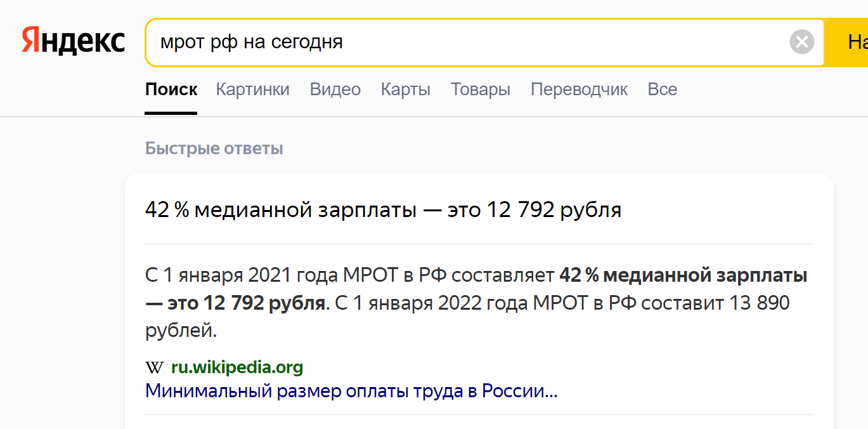Follow the ru.wikipedia.org green link

237,367
